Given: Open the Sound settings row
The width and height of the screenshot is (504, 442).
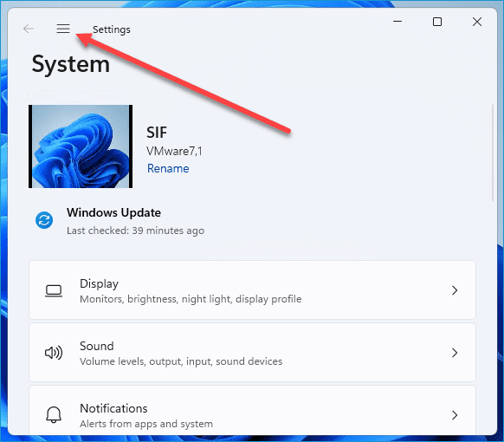Looking at the screenshot, I should tap(252, 352).
